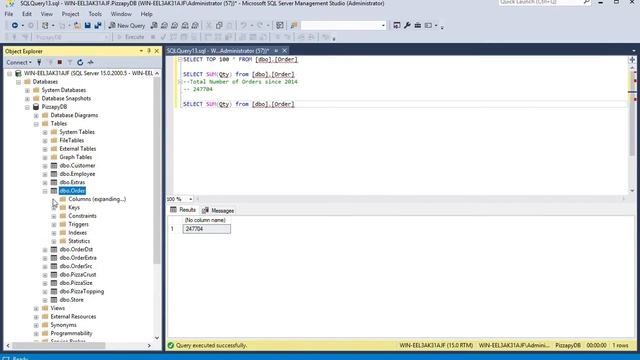Screen dimensions: 640x360
Task: Expand the Keys folder under dbo.Order
Action: (54, 208)
